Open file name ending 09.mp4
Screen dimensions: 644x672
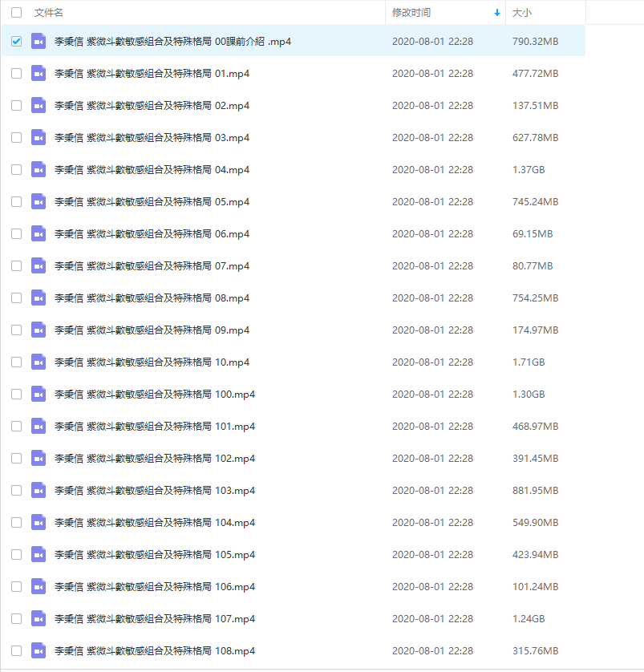[152, 330]
